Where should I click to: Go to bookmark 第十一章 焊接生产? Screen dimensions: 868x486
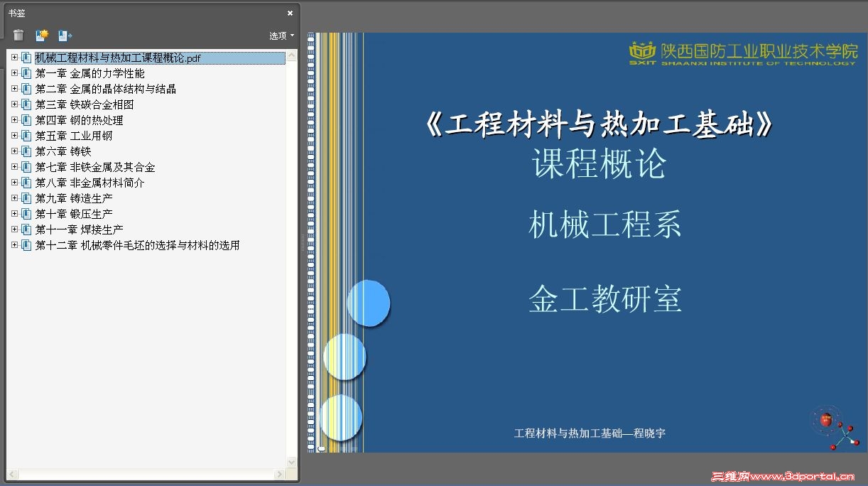[80, 229]
